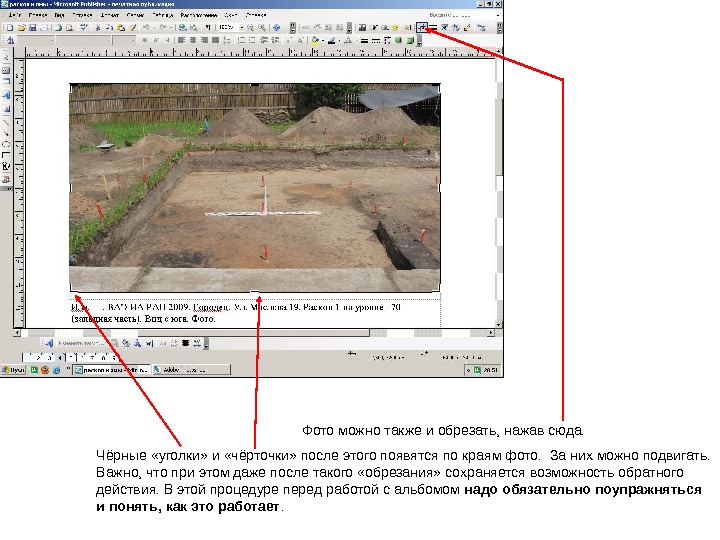Viewport: 720px width, 540px height.
Task: Open the Table (Таблица) menu
Action: point(163,15)
